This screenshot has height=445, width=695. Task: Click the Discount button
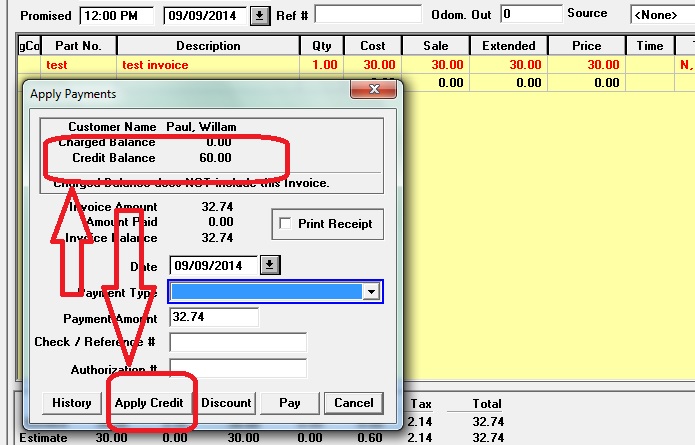(x=226, y=403)
